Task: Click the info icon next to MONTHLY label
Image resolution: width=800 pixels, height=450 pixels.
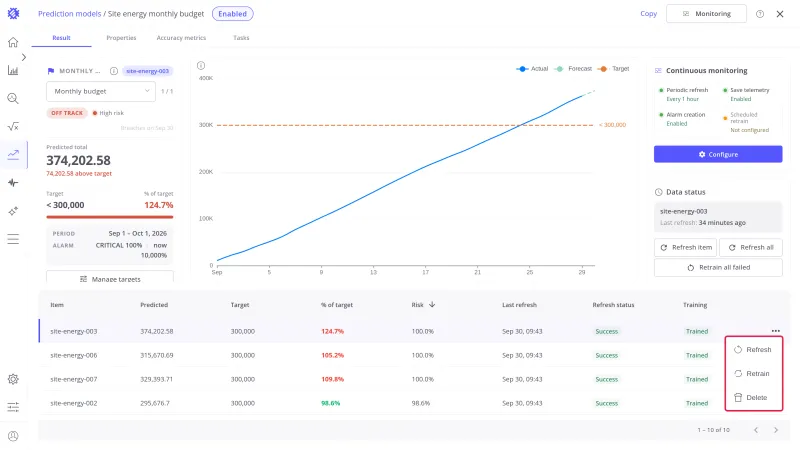Action: (x=114, y=71)
